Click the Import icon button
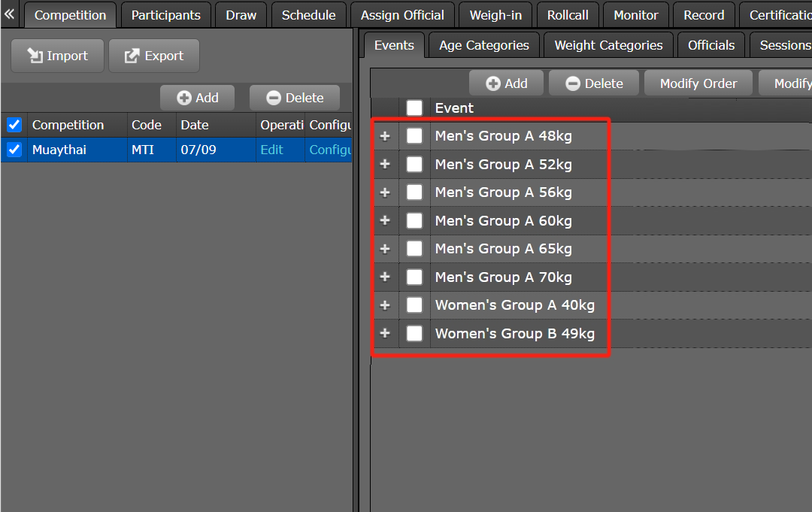The image size is (812, 512). pos(57,56)
